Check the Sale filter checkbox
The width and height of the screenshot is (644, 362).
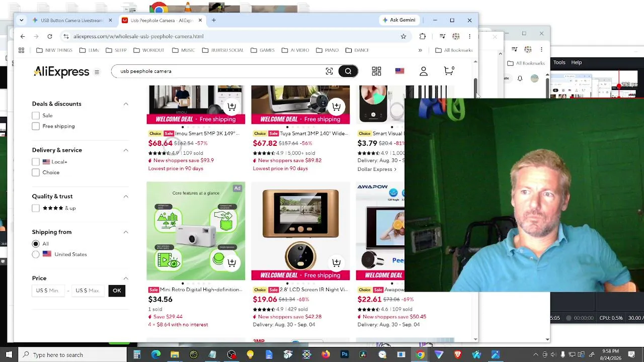click(x=36, y=116)
